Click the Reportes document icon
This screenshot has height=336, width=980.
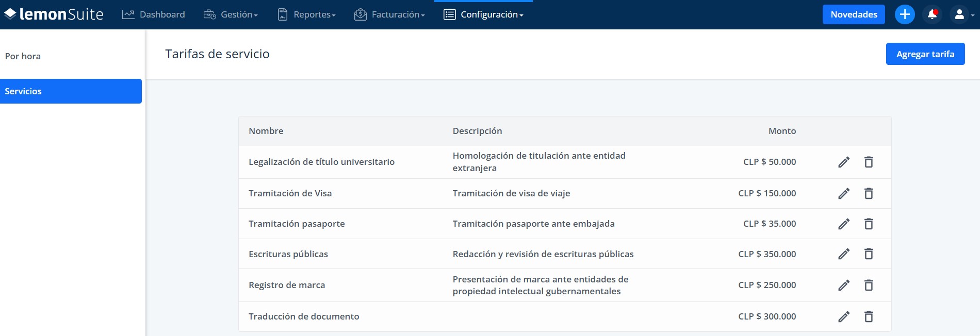(x=282, y=14)
